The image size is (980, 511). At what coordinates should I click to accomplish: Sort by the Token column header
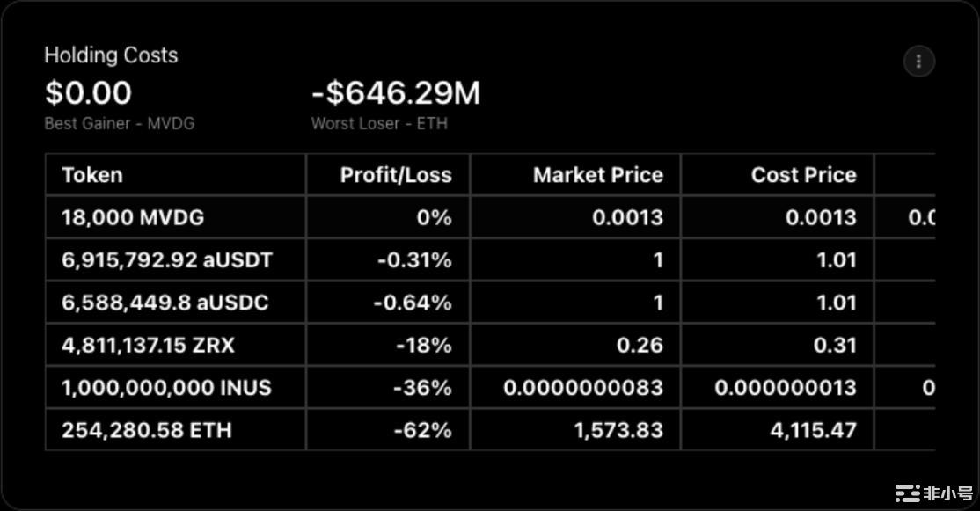[92, 175]
